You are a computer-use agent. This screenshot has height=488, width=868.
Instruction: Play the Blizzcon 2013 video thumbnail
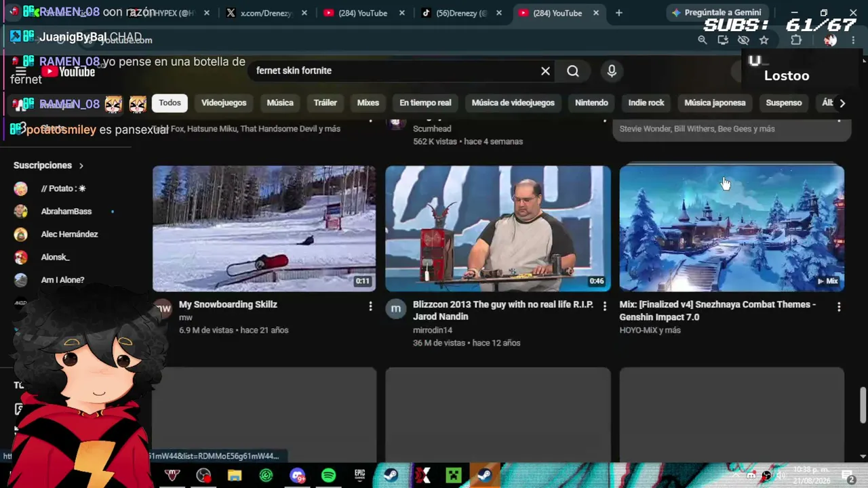click(498, 228)
